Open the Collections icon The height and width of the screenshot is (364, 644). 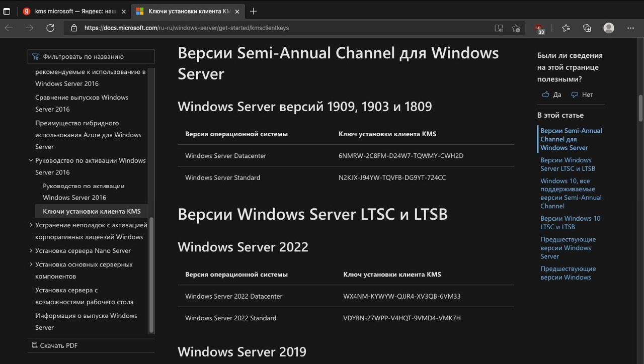click(587, 28)
